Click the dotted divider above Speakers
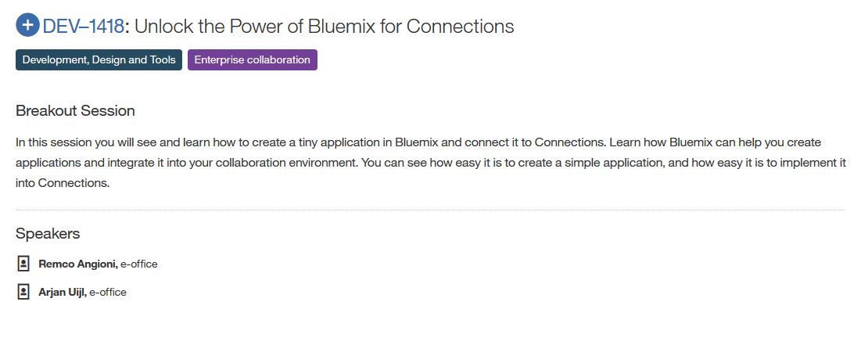This screenshot has height=345, width=868. coord(430,210)
